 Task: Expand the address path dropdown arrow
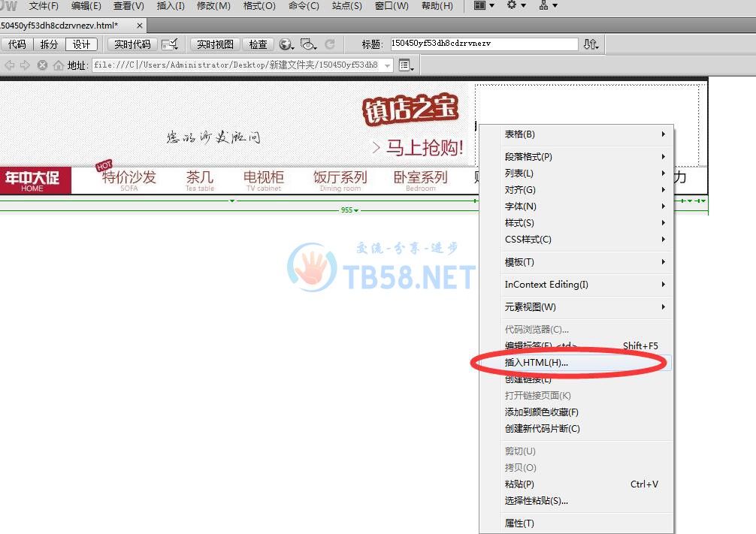click(388, 65)
